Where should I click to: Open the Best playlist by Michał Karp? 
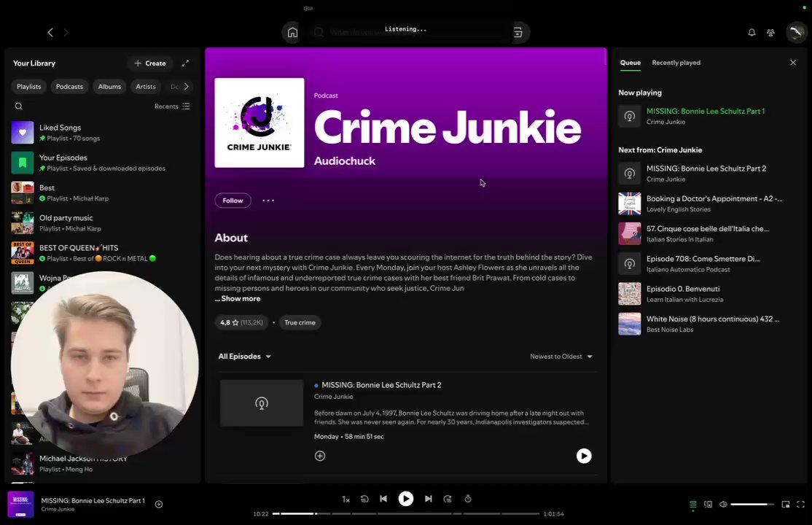pos(103,192)
